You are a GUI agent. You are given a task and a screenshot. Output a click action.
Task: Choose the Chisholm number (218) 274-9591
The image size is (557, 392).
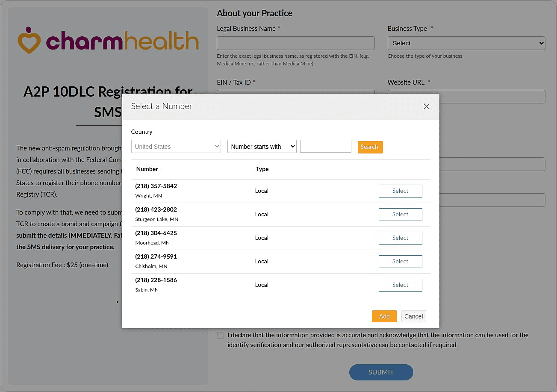click(x=400, y=262)
